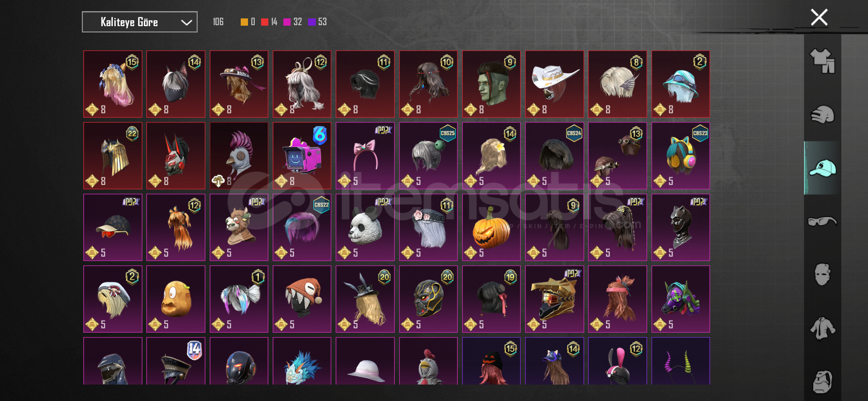868x401 pixels.
Task: Close the inventory with the X
Action: tap(819, 17)
